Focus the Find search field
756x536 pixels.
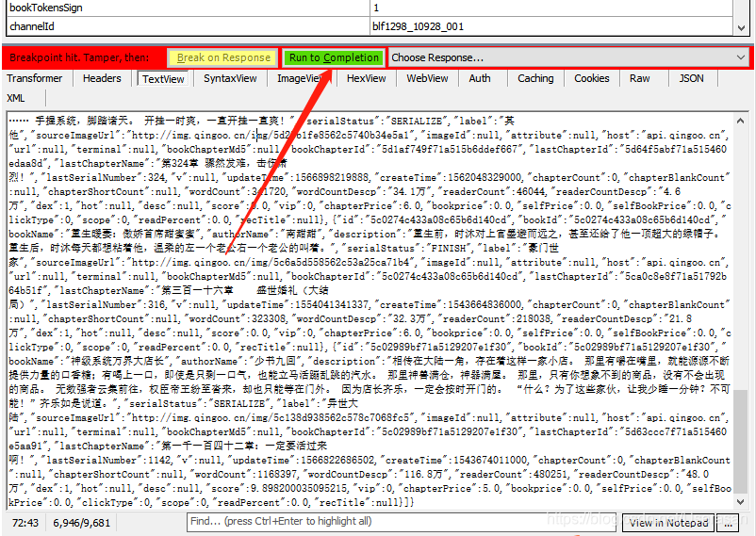click(x=401, y=522)
